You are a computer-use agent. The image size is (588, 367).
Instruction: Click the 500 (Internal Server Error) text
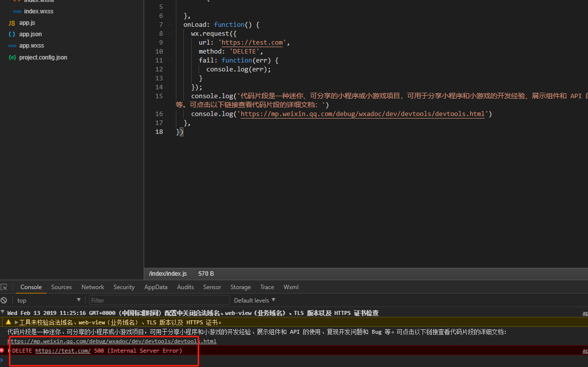(138, 351)
